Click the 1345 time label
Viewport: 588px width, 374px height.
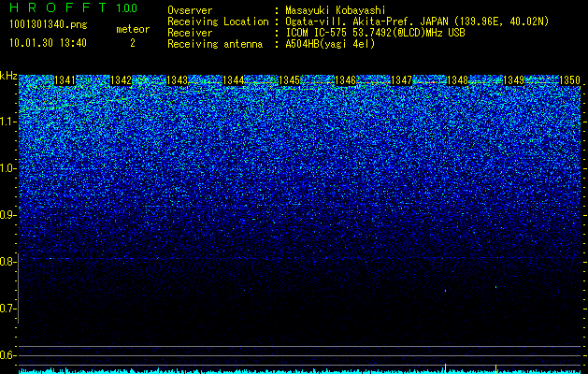tap(290, 80)
